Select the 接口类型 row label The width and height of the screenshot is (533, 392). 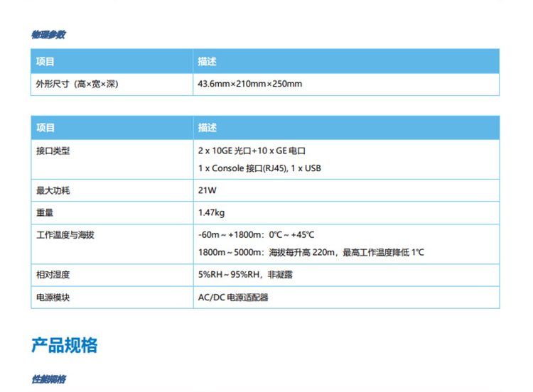(x=53, y=151)
